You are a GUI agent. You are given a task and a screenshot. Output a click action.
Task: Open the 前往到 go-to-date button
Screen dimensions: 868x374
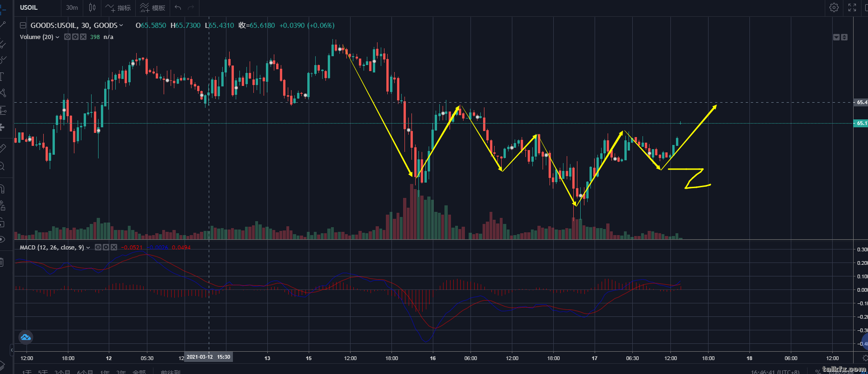click(x=171, y=372)
